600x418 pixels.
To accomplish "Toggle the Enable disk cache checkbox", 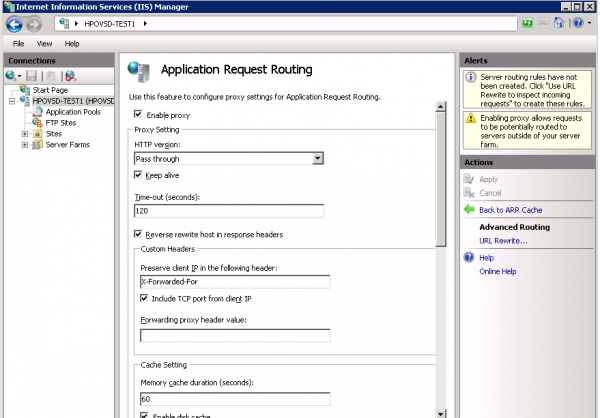I will tap(144, 415).
